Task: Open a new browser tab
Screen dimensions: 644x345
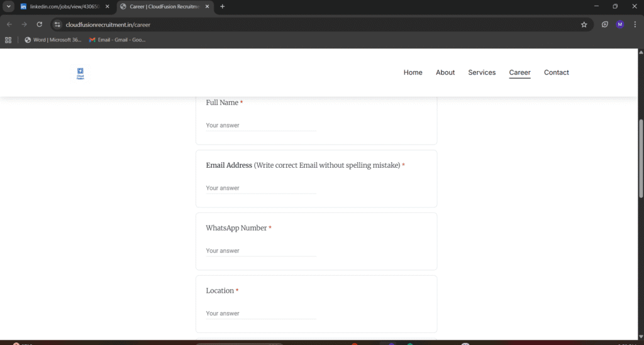Action: tap(222, 6)
